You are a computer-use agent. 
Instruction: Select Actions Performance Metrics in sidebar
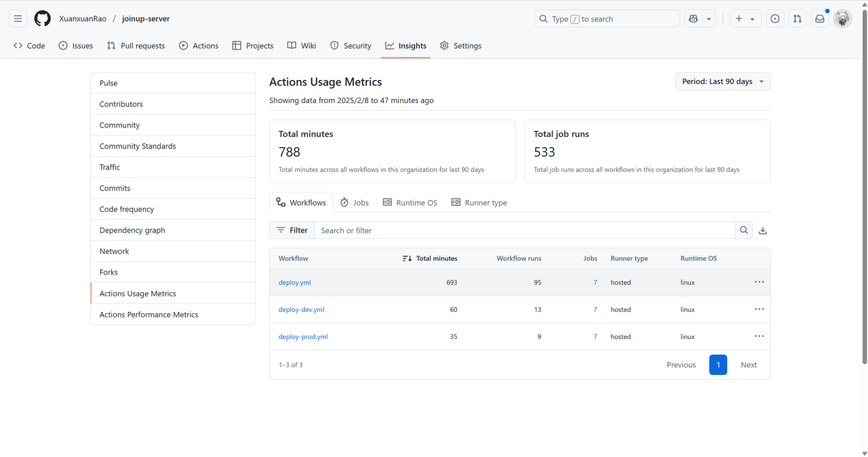coord(149,315)
